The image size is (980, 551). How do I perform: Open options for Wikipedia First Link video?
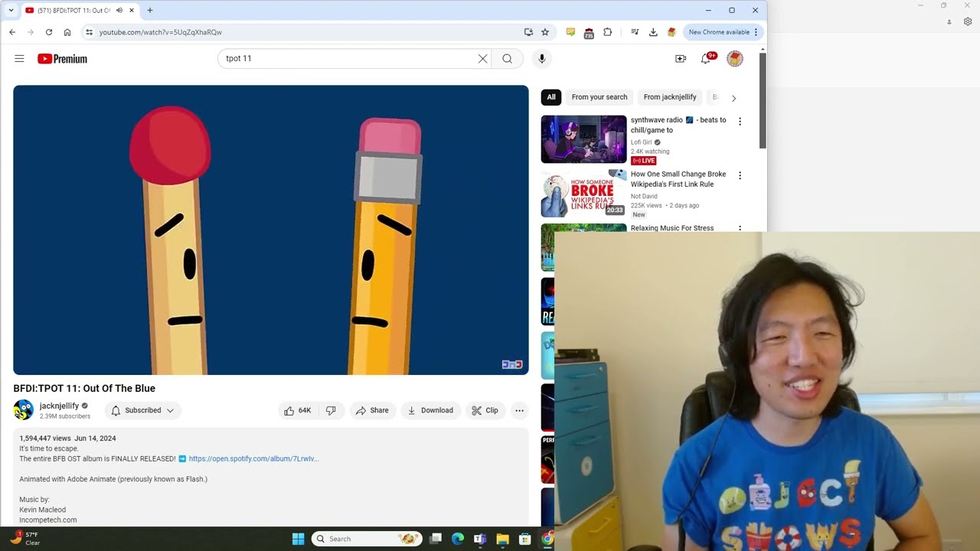point(740,175)
